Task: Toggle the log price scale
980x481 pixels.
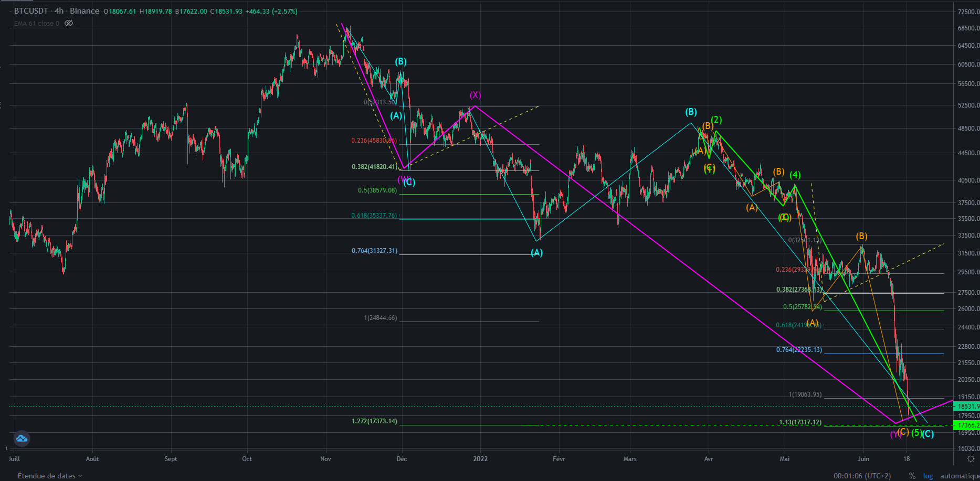Action: [x=928, y=476]
